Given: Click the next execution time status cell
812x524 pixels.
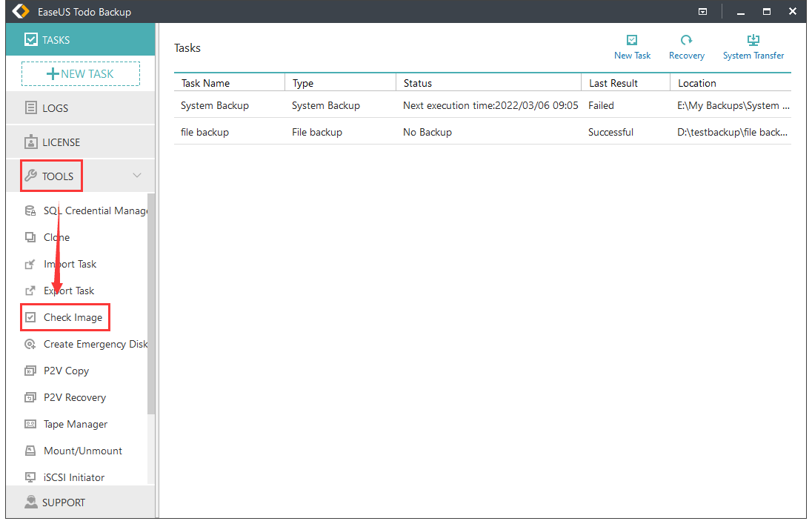Looking at the screenshot, I should pyautogui.click(x=490, y=105).
